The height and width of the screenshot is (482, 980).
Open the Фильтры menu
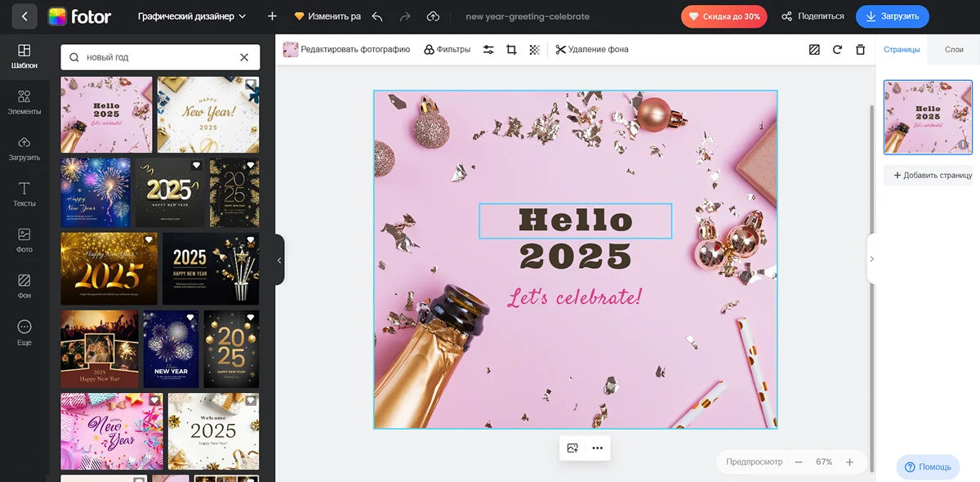pyautogui.click(x=447, y=50)
